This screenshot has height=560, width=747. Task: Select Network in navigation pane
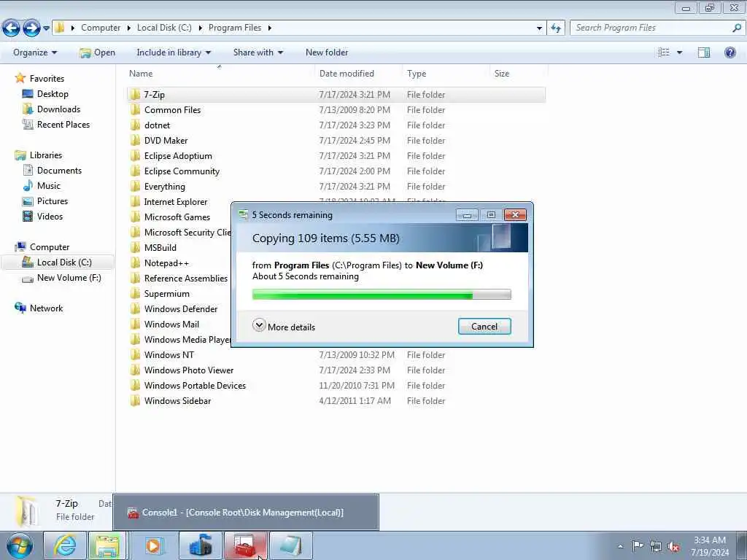[46, 308]
